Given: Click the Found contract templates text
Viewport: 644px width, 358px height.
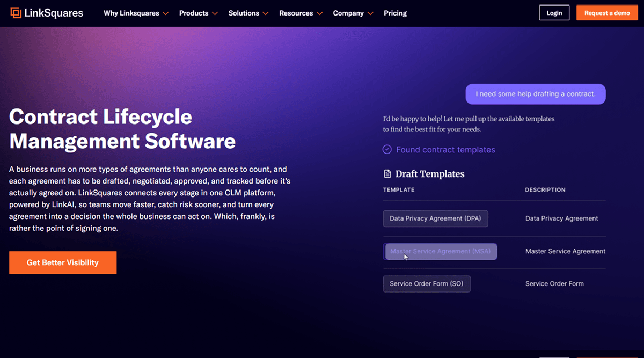Looking at the screenshot, I should [445, 150].
